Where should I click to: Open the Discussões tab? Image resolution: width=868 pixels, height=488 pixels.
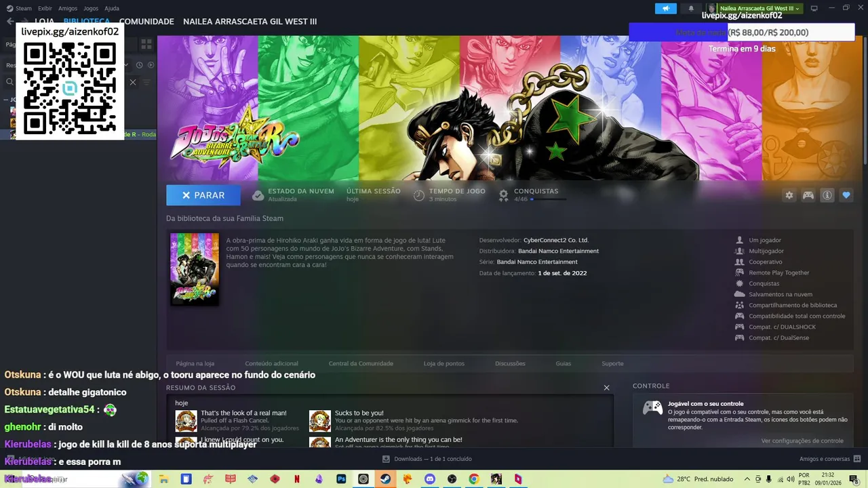click(510, 363)
